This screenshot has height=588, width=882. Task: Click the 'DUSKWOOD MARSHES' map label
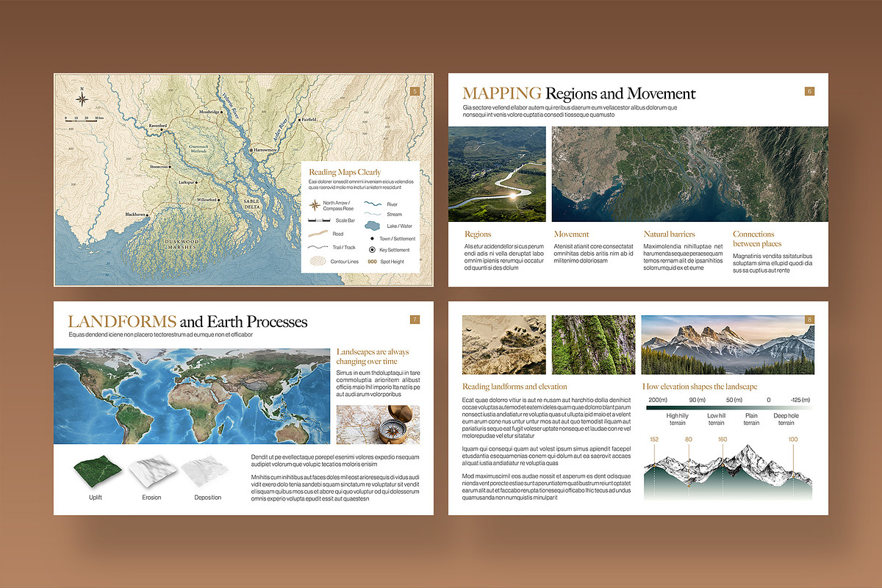(182, 245)
